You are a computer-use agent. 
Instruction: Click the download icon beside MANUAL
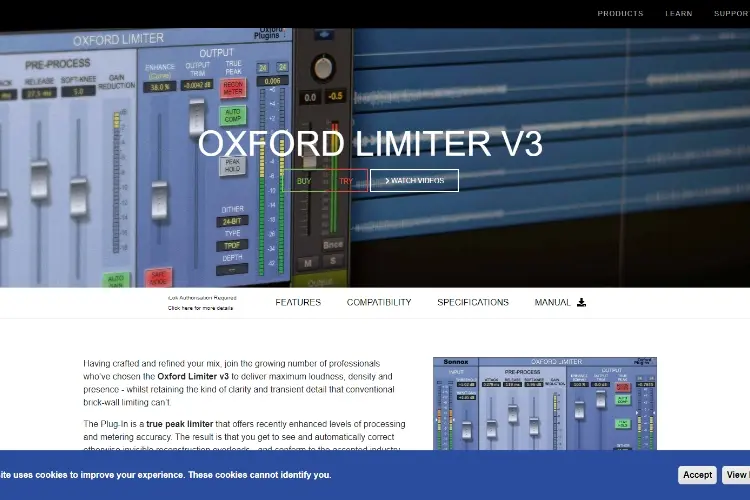pos(581,302)
